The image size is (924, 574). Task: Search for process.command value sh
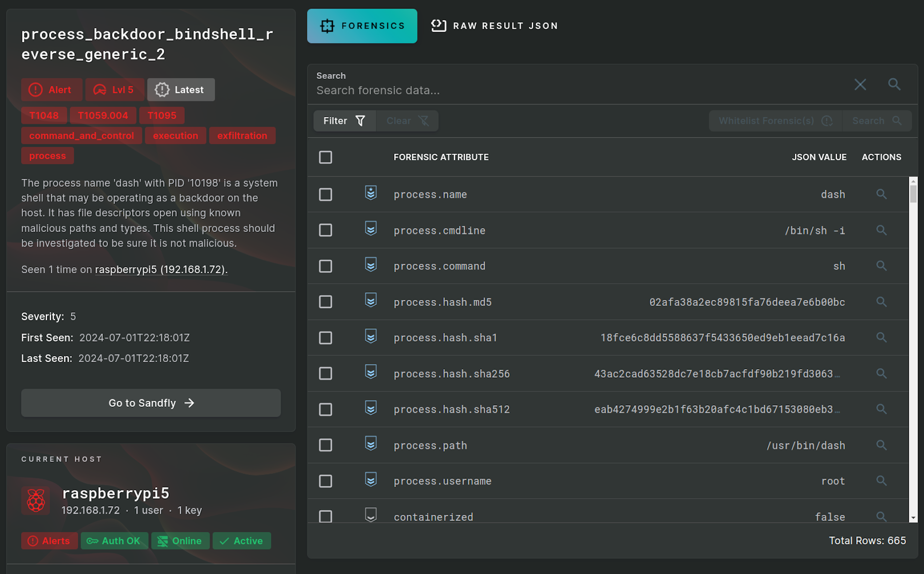[x=881, y=266]
